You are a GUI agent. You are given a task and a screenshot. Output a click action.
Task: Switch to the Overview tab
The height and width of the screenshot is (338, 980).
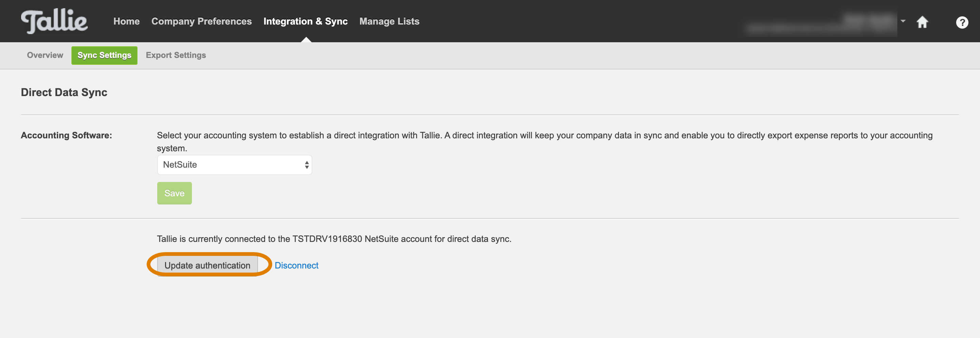[45, 55]
